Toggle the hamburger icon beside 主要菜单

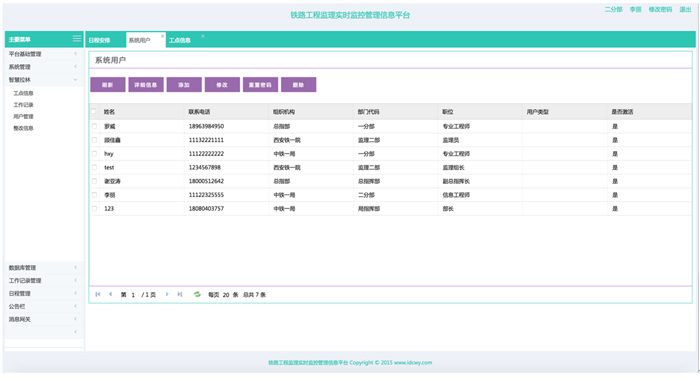tap(77, 39)
